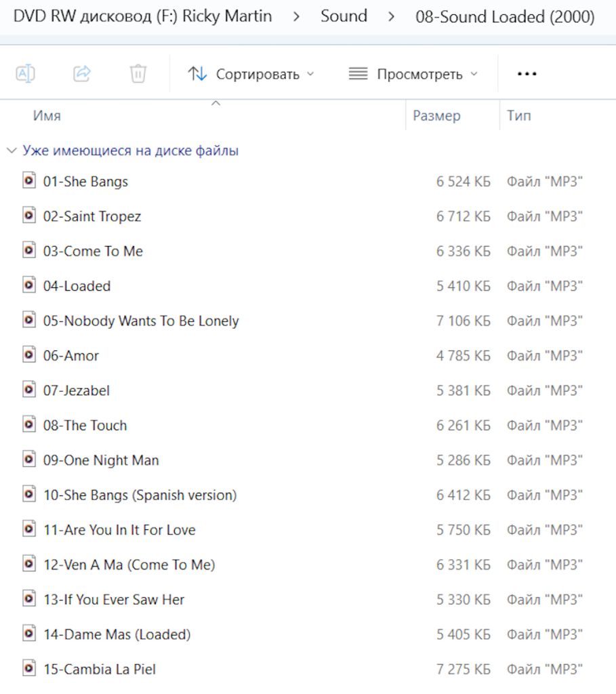Click file type label of 02-Saint Tropez
This screenshot has width=616, height=694.
click(x=544, y=216)
